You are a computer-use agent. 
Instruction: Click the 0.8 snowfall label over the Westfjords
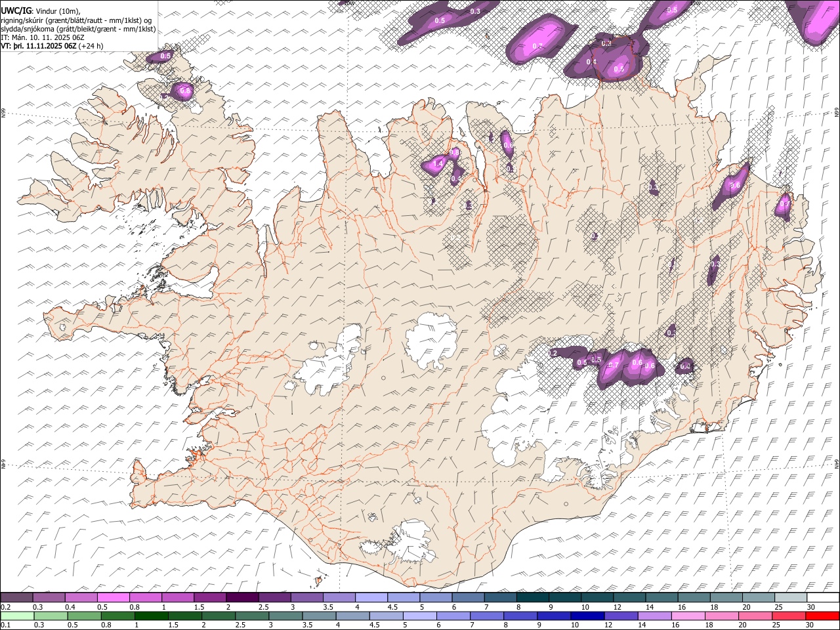coord(184,91)
